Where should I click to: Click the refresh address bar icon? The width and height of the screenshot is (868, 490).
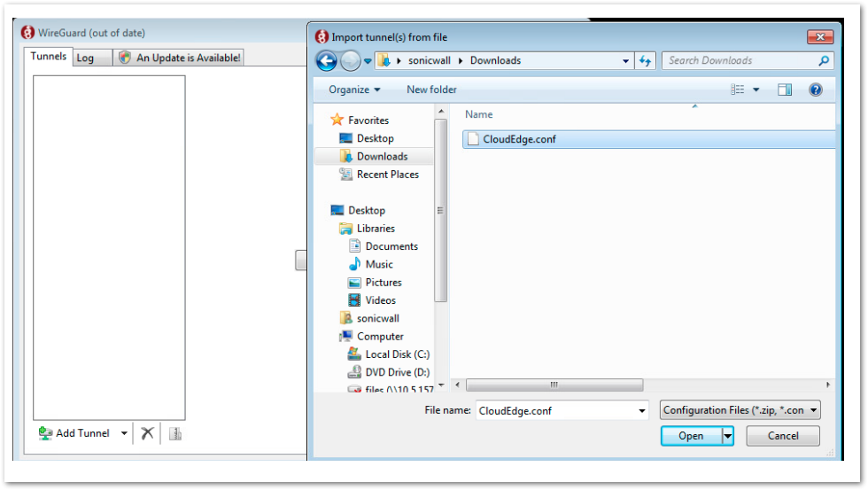[x=645, y=61]
